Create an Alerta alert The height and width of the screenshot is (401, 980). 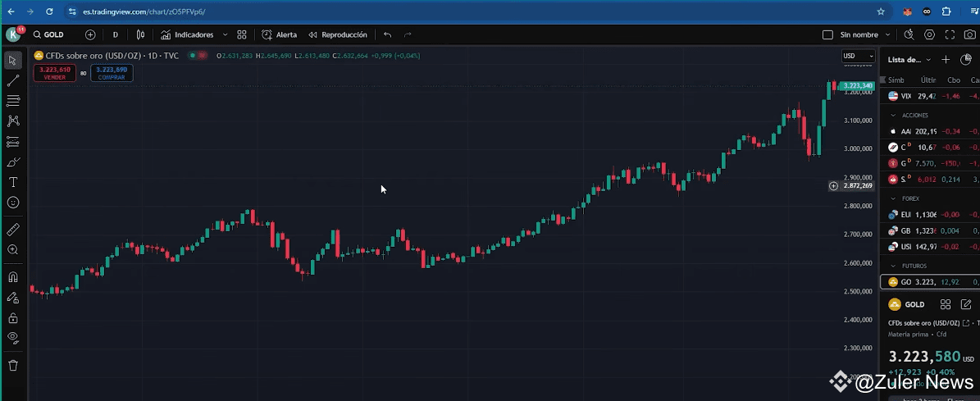(x=280, y=35)
